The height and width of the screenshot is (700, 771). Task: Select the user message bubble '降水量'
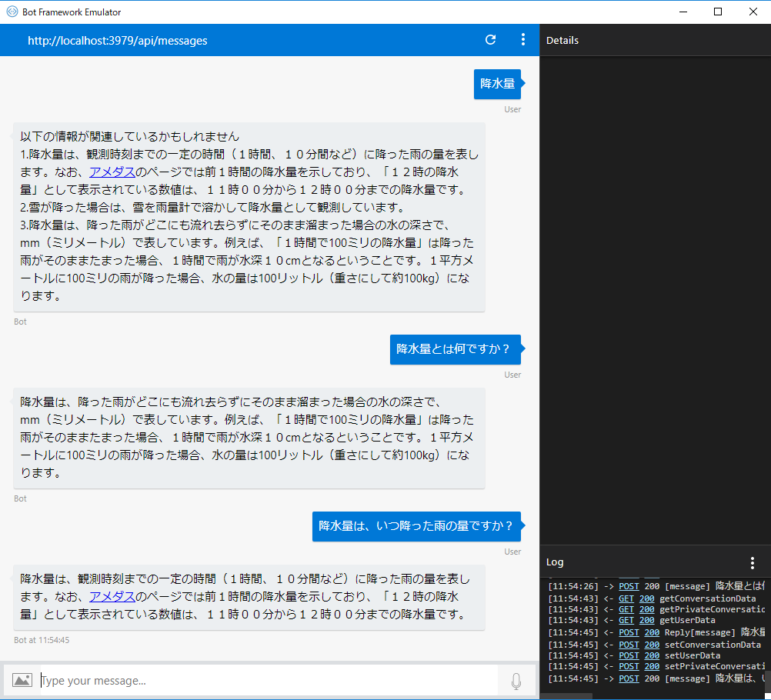(497, 84)
